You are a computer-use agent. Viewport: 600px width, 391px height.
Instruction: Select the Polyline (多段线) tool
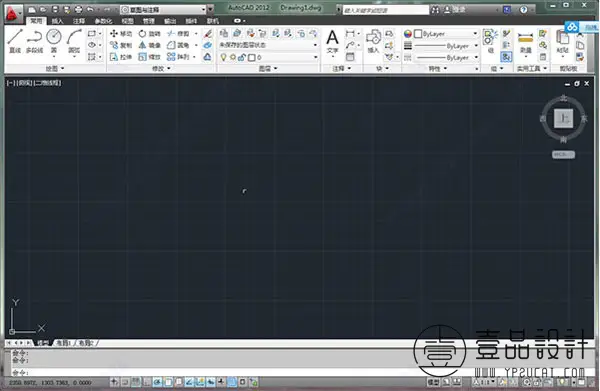(x=34, y=41)
